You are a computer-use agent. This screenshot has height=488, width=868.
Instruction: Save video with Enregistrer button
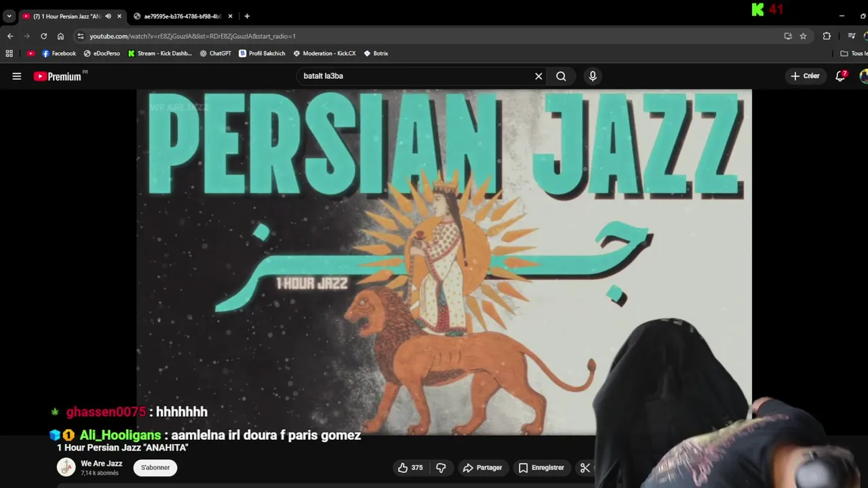click(541, 468)
